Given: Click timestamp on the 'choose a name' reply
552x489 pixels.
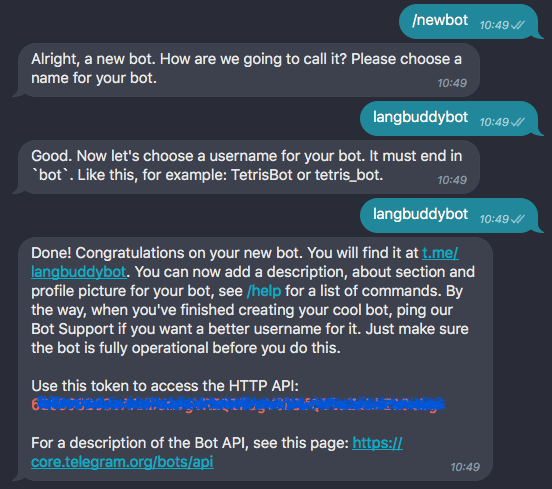Looking at the screenshot, I should 452,83.
